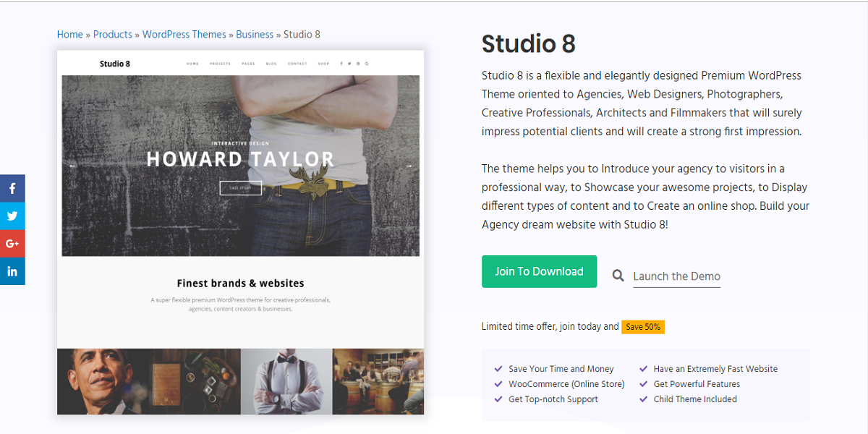Share page on Facebook sidebar icon
868x434 pixels.
point(12,188)
